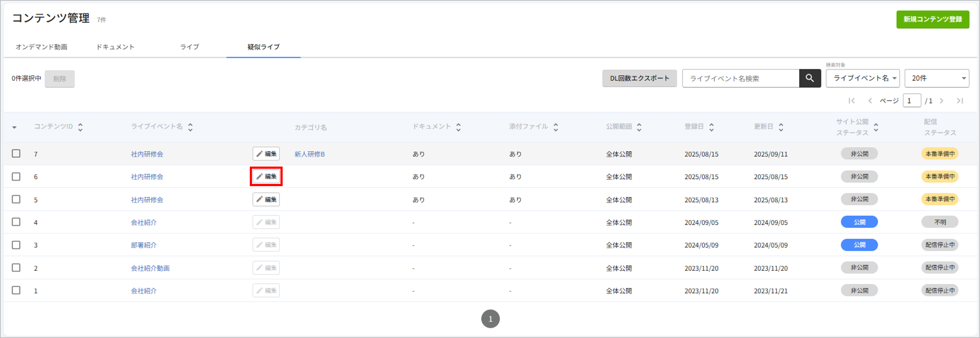The width and height of the screenshot is (980, 338).
Task: Select checkbox for content ID 2
Action: point(16,268)
